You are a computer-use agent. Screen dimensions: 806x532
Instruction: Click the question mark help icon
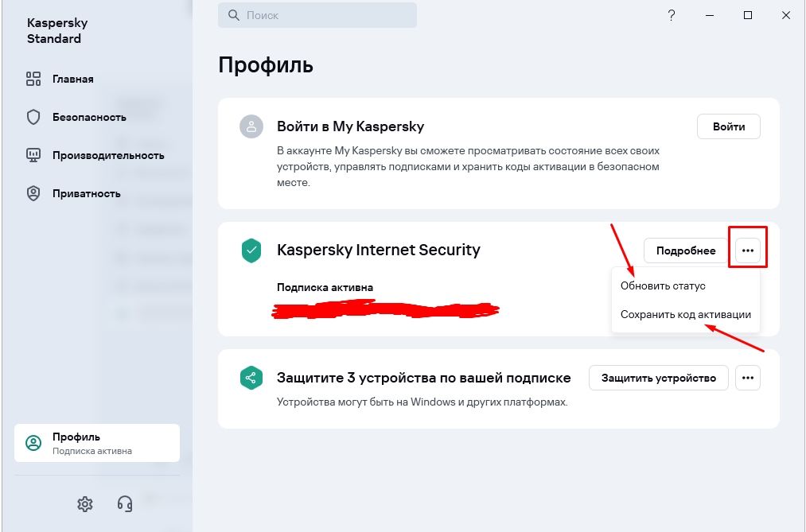(x=672, y=15)
